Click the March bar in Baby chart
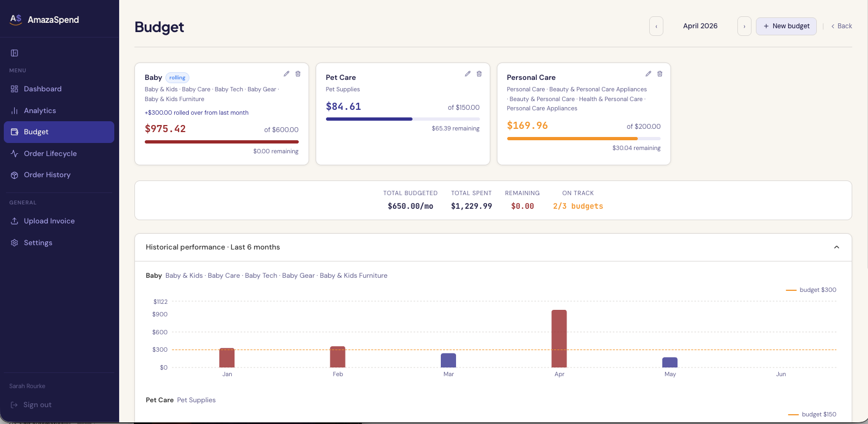This screenshot has width=868, height=424. coord(448,360)
